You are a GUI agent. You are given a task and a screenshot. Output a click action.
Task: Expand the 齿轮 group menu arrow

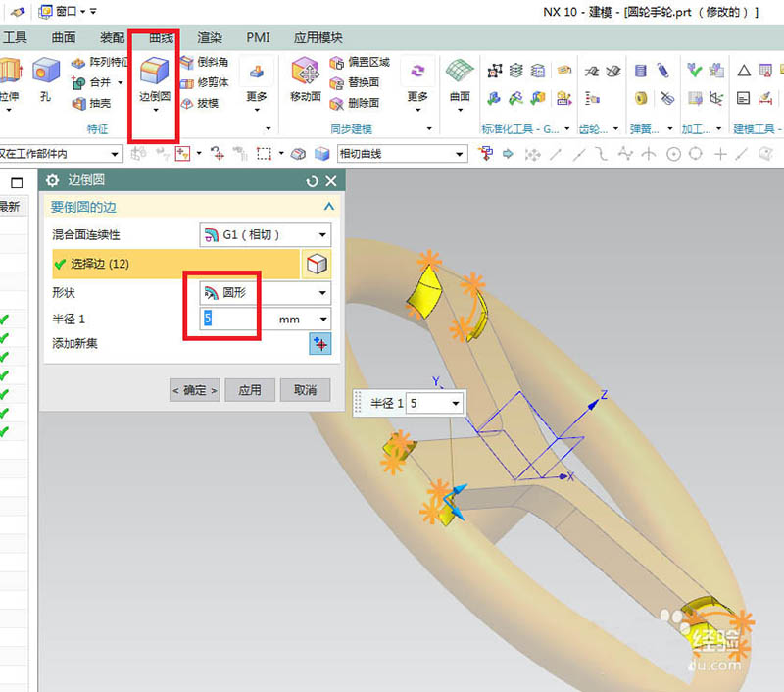615,129
